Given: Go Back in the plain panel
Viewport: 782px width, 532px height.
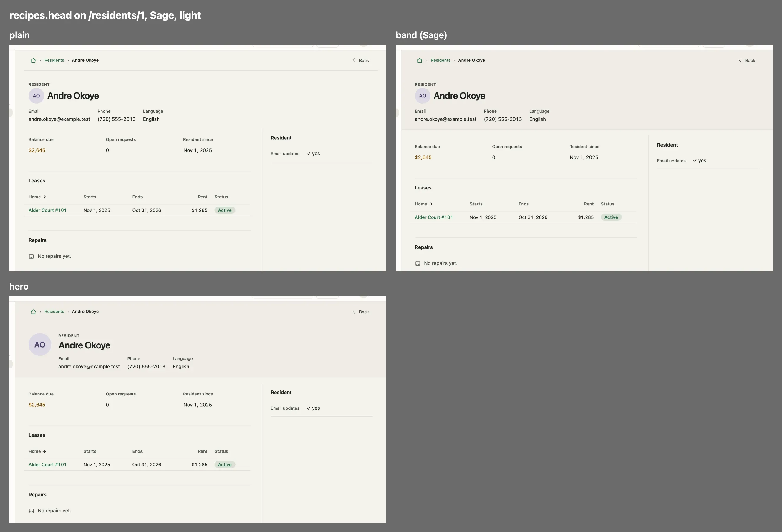Looking at the screenshot, I should [361, 61].
